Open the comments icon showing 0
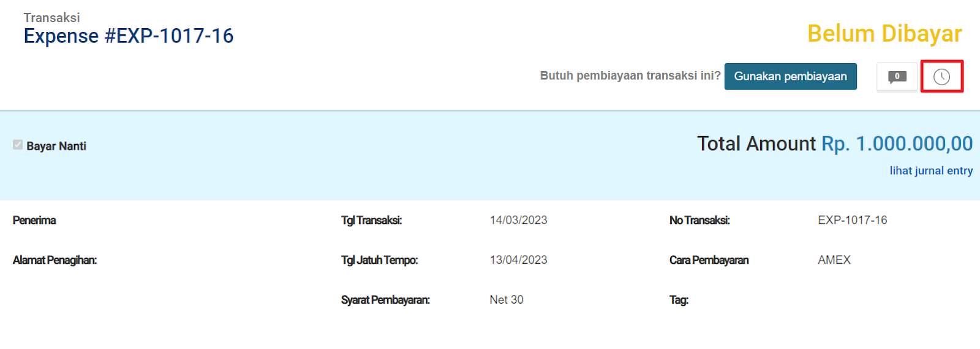The image size is (980, 349). point(897,77)
